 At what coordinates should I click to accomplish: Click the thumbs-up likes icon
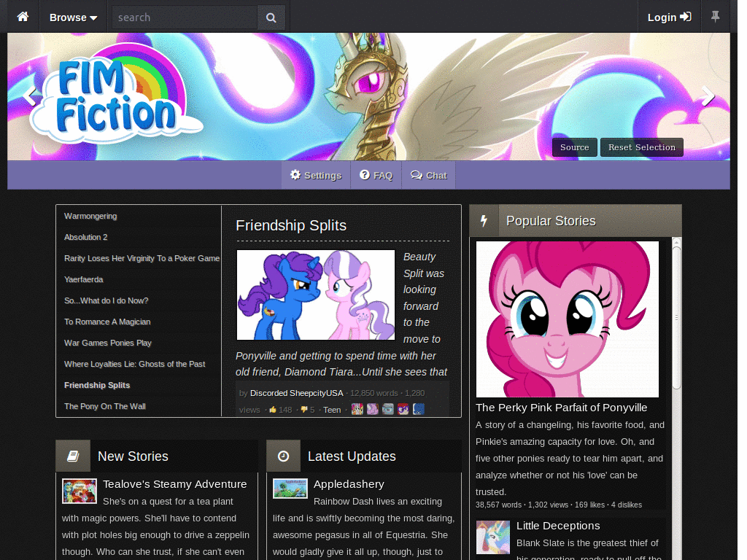(x=273, y=410)
